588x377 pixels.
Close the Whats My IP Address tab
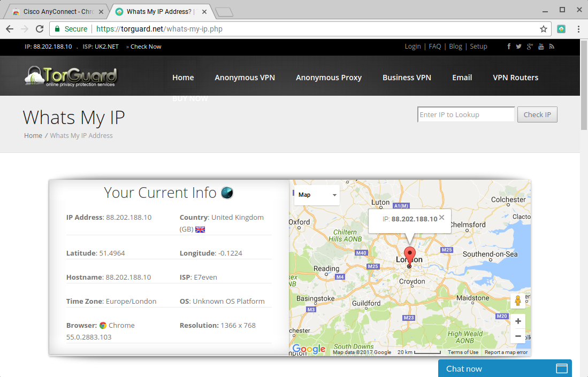click(x=204, y=12)
